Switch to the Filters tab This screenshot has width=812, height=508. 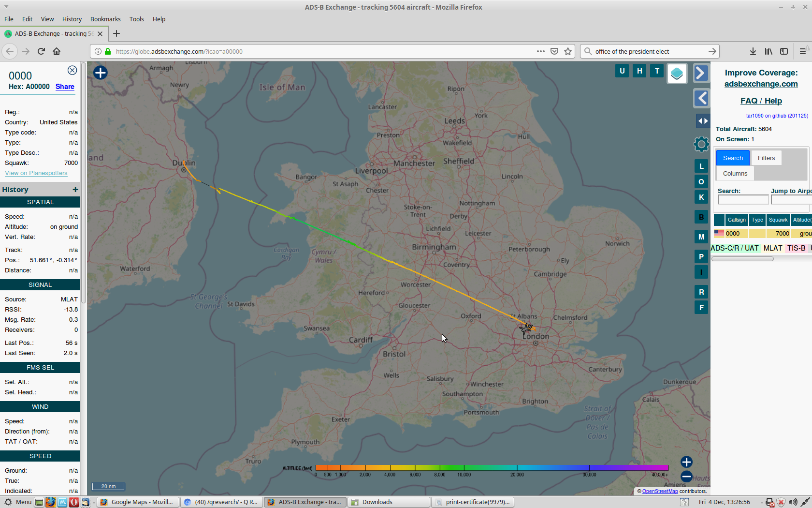(x=766, y=158)
